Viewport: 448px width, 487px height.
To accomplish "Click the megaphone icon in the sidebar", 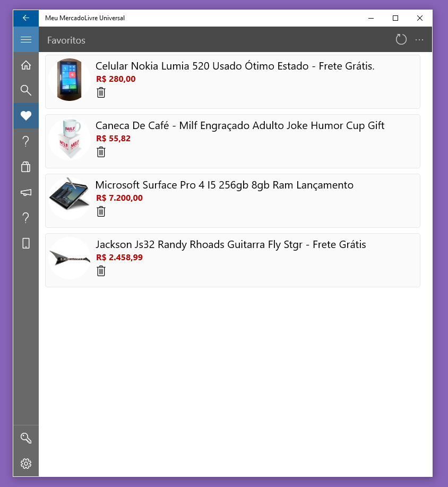I will tap(25, 192).
